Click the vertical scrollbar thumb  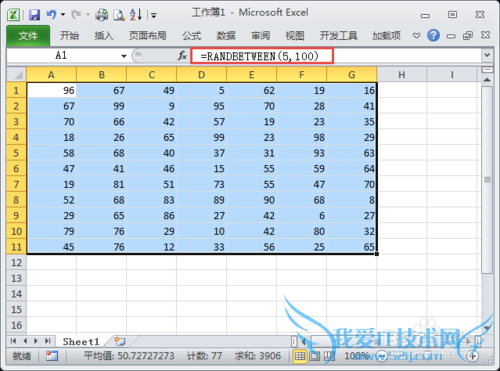coord(487,180)
